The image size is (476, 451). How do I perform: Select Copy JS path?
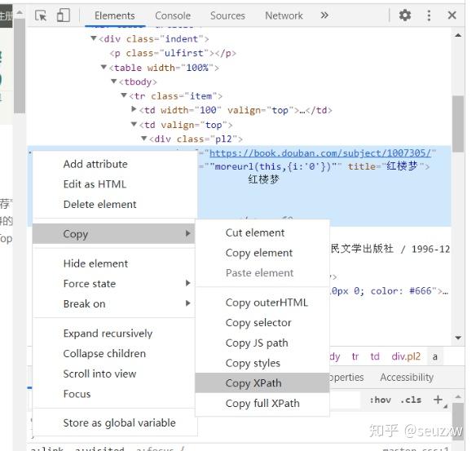[257, 343]
